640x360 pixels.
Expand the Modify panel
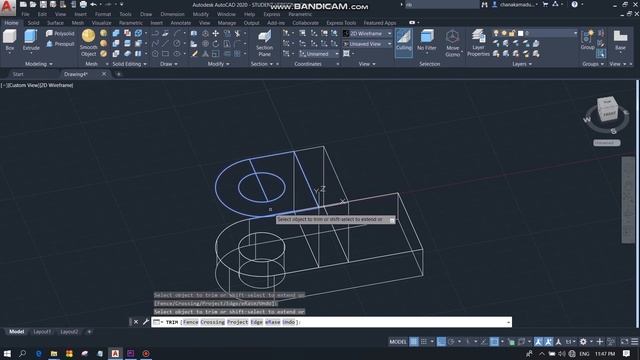pyautogui.click(x=218, y=64)
